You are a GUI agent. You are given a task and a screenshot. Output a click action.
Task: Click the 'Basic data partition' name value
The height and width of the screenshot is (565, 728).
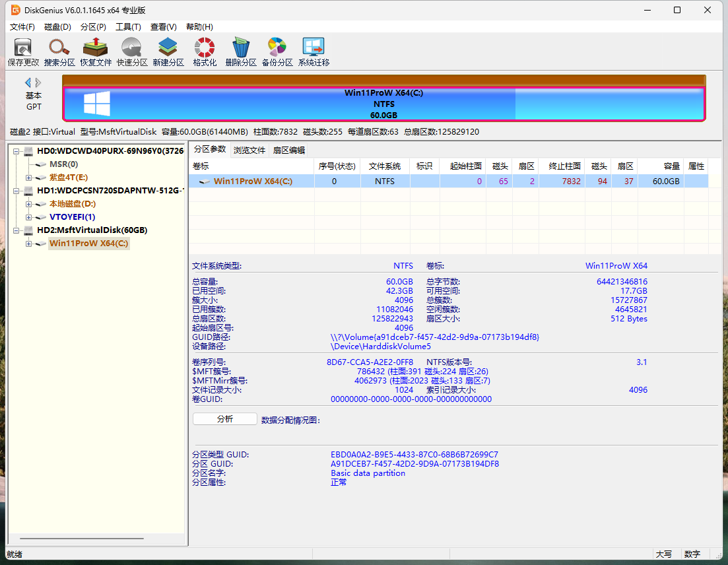(368, 473)
